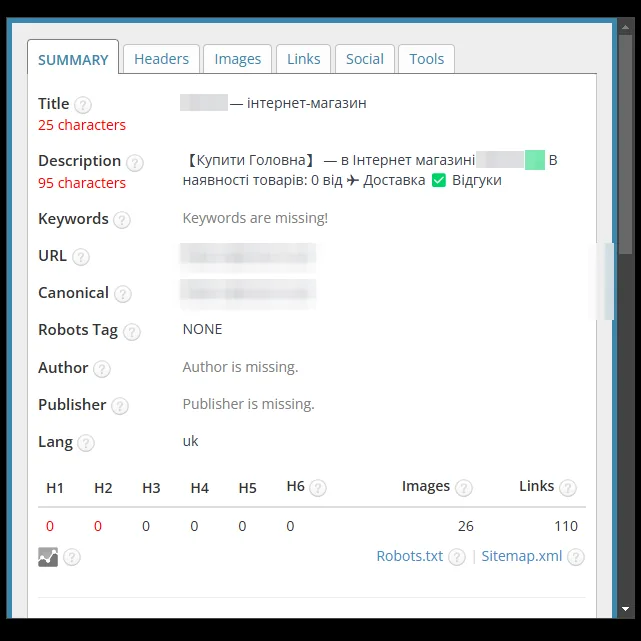Viewport: 641px width, 641px height.
Task: Click the Author help question mark
Action: point(102,369)
